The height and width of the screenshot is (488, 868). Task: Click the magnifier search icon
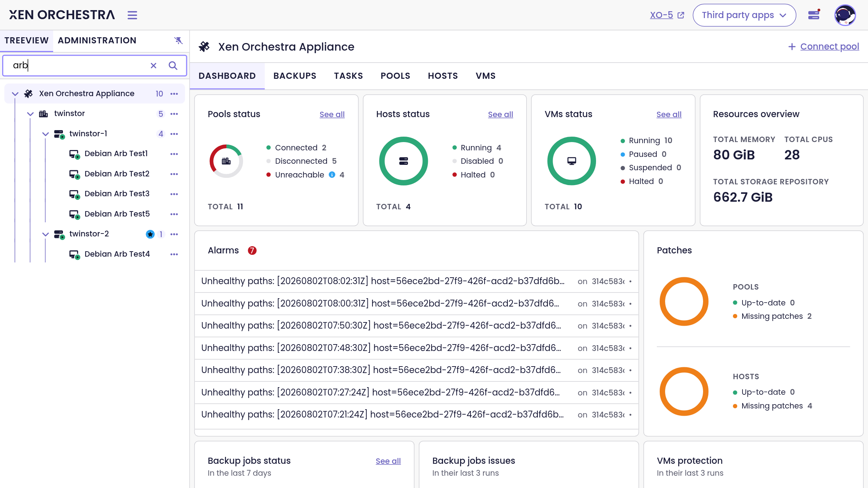(173, 65)
